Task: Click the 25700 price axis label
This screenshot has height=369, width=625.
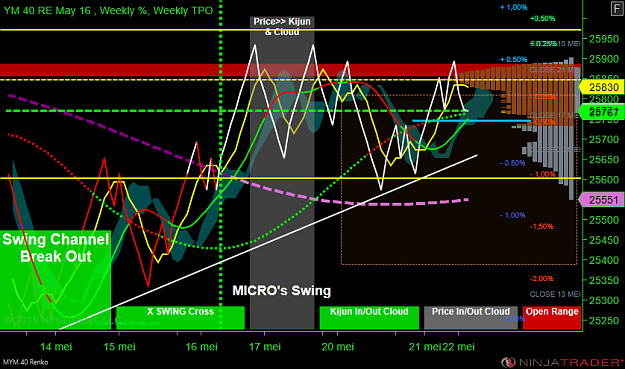Action: pos(604,139)
